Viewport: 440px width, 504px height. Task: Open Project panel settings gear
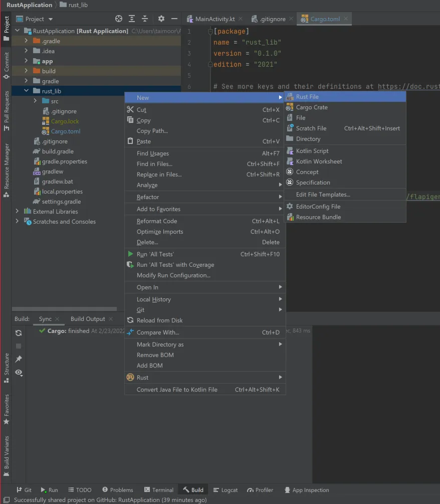[161, 19]
